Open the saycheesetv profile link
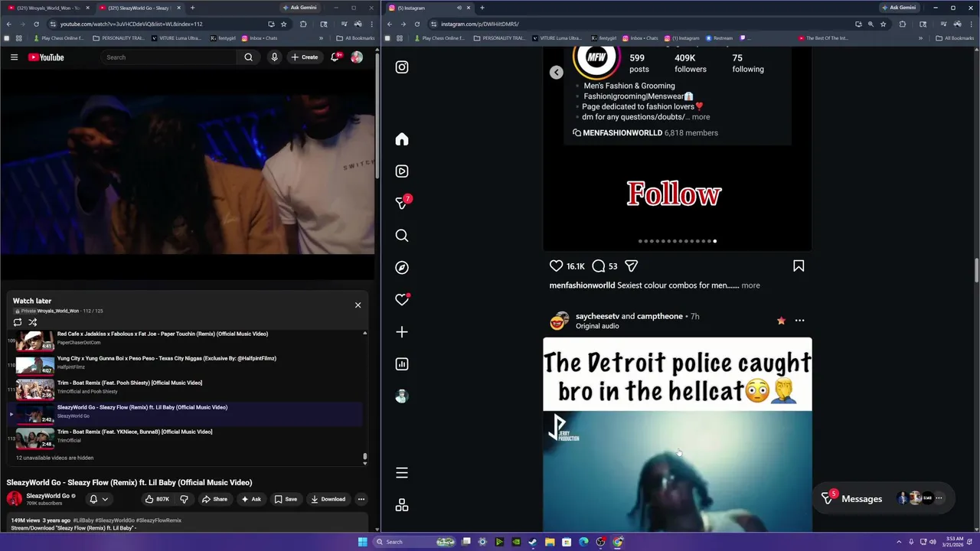Screen dimensions: 980x551 [x=597, y=316]
